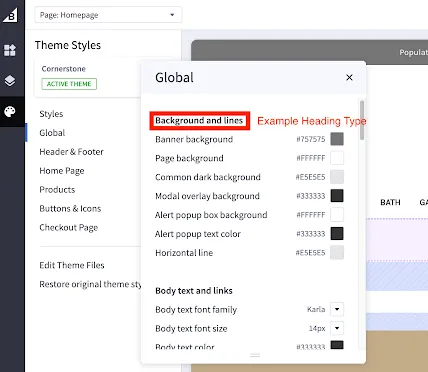
Task: Click the Banner background label
Action: coord(194,139)
